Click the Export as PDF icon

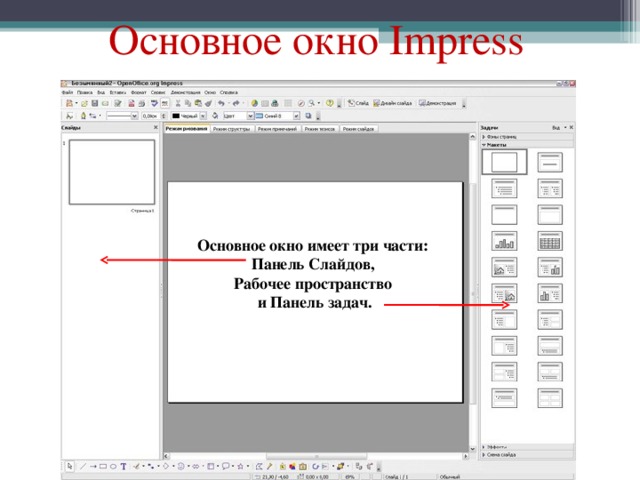pyautogui.click(x=131, y=104)
